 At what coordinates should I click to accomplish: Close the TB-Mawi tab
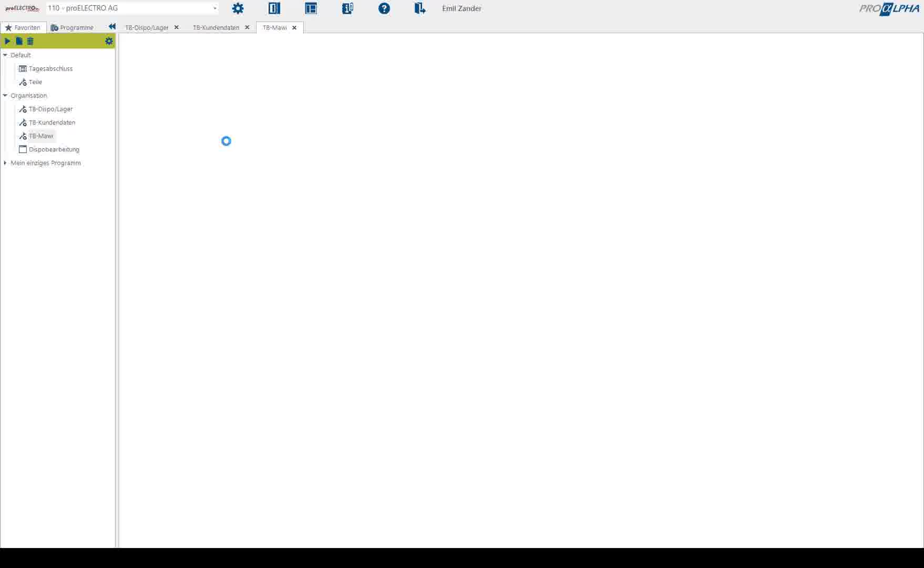point(294,27)
